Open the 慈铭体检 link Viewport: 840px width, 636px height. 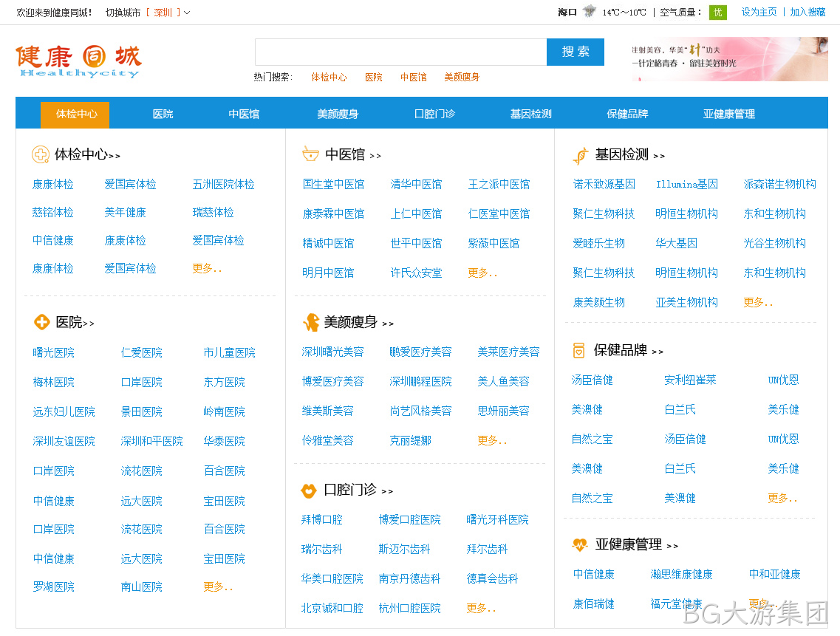coord(52,212)
